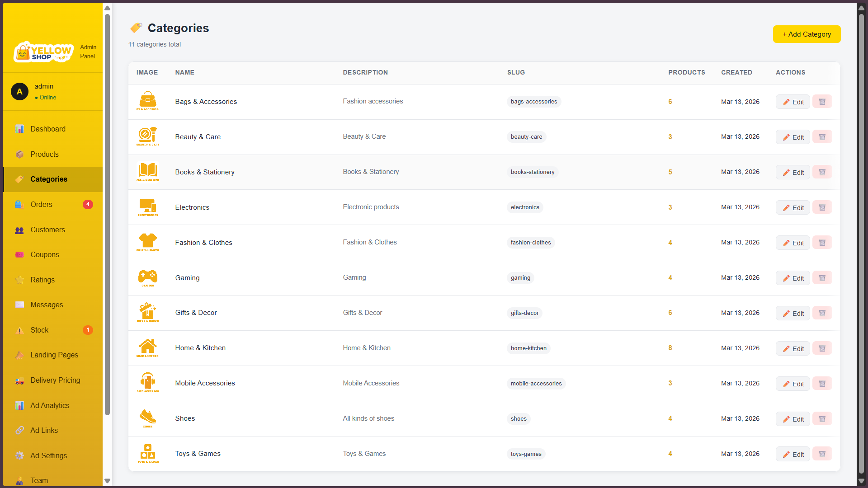Click the Books & Stationery open-book image

pos(148,172)
